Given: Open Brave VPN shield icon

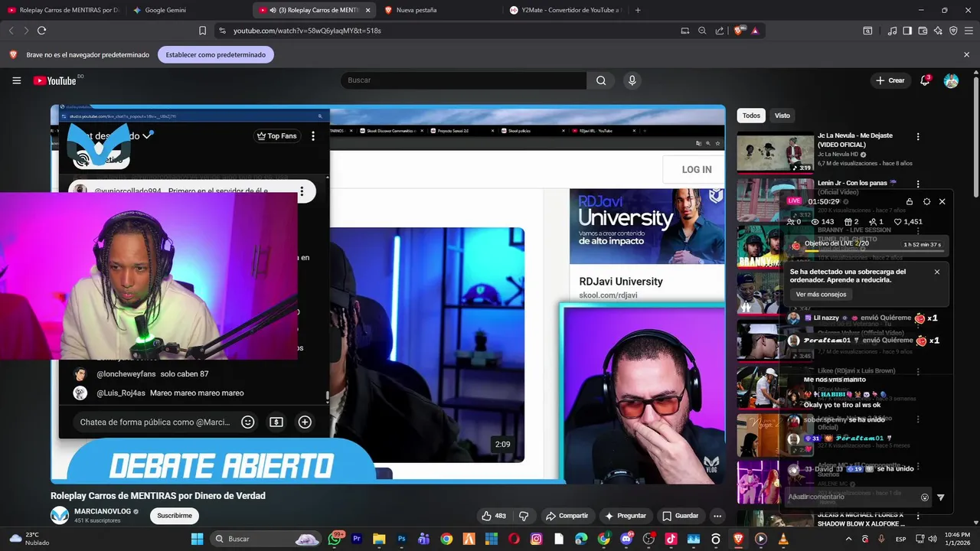Looking at the screenshot, I should [x=953, y=31].
